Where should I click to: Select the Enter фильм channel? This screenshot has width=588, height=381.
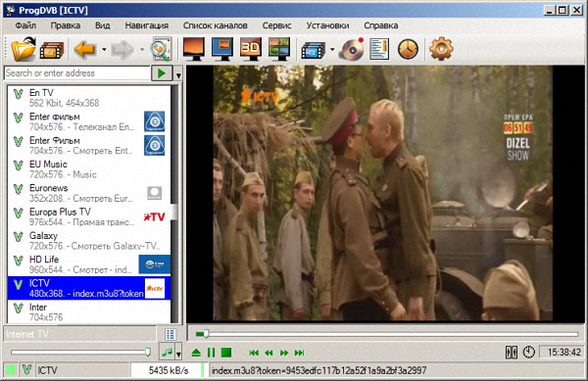pos(89,121)
